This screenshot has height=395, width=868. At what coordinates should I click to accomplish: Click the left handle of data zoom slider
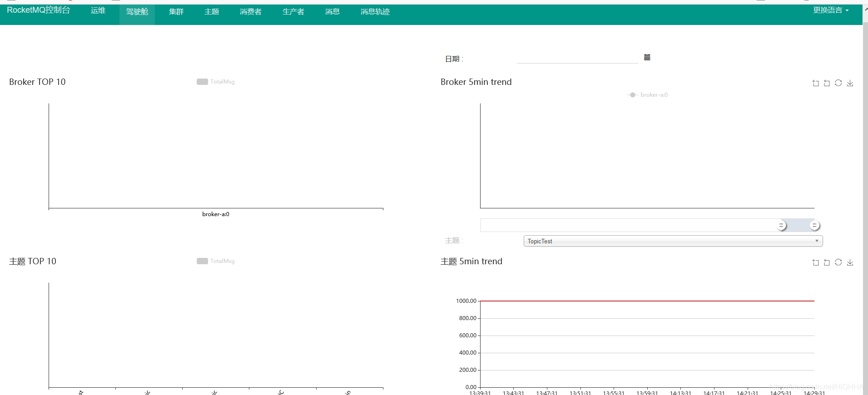[x=781, y=225]
